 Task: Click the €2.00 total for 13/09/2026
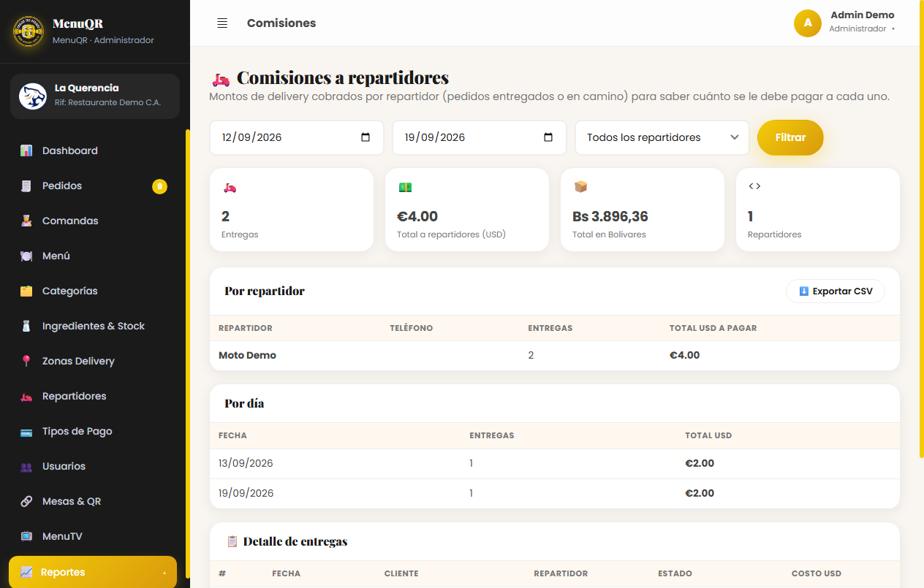tap(700, 463)
